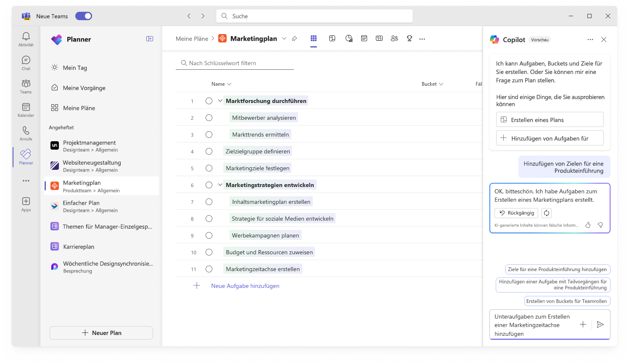Screen dimensions: 629x364
Task: Choose Ziele für eine Produkteinführung hinzufügen
Action: click(558, 269)
